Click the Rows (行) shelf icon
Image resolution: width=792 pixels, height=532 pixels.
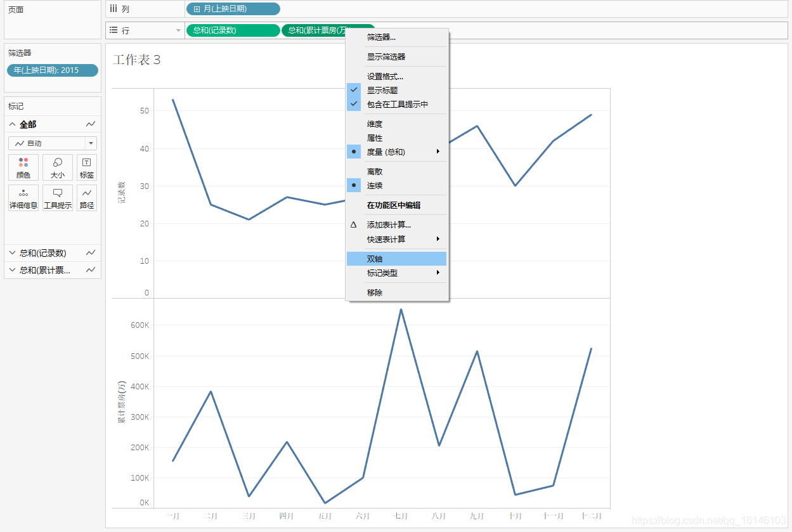114,30
